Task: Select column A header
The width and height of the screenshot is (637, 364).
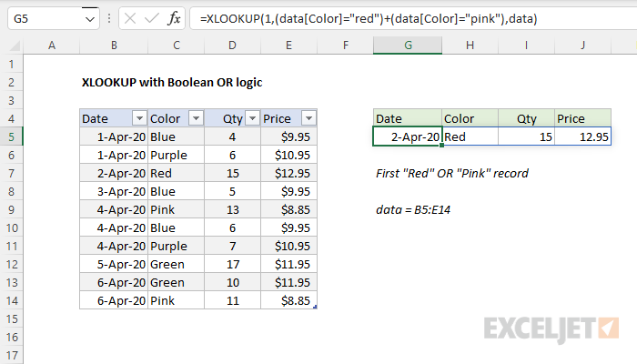Action: (52, 45)
